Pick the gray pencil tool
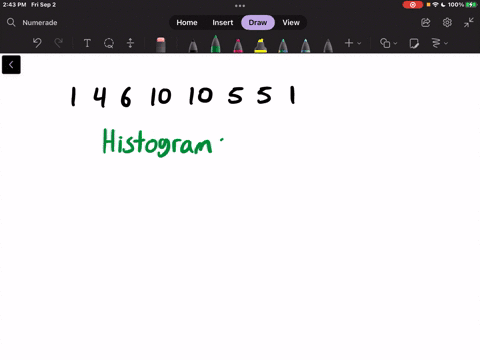The image size is (480, 360). (328, 46)
